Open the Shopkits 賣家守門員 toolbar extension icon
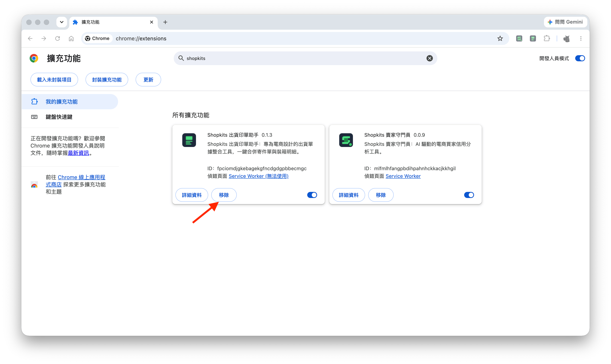 coord(519,38)
